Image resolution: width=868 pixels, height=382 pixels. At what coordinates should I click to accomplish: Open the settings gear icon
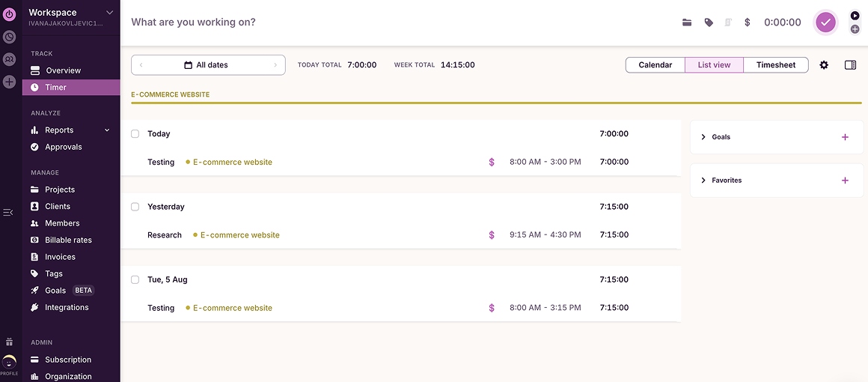824,65
